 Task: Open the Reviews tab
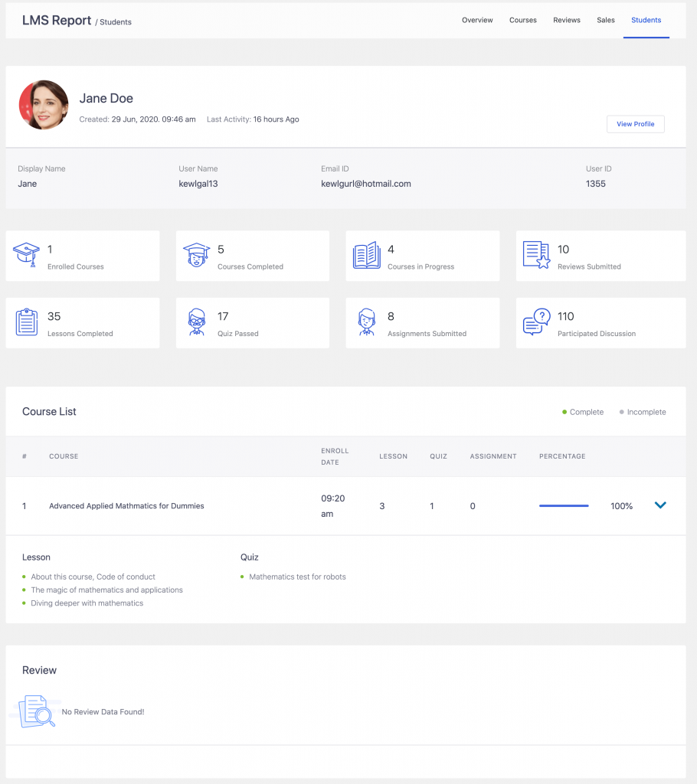coord(567,20)
